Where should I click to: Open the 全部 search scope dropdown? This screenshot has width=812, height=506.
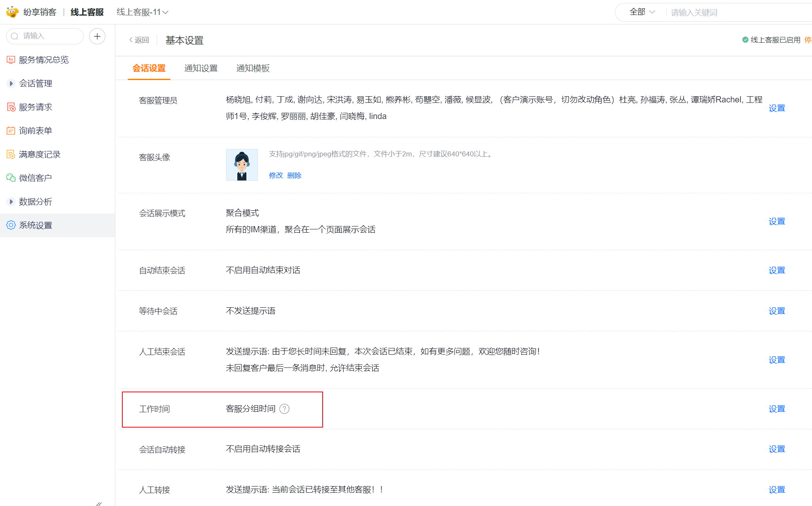click(x=642, y=12)
